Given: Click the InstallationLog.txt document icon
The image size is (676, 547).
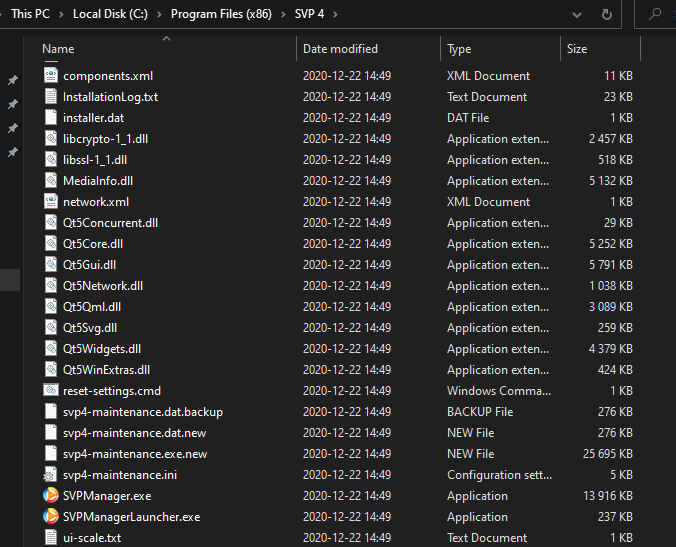Looking at the screenshot, I should point(51,97).
